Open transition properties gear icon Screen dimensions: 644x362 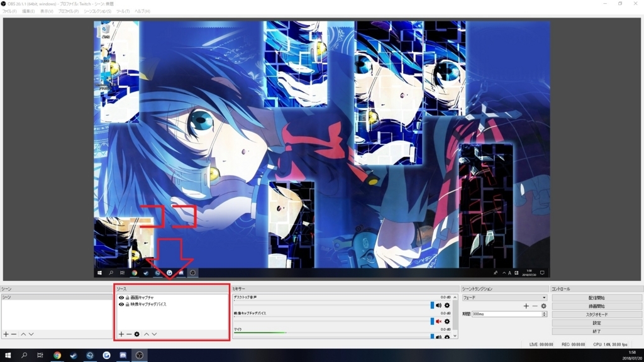[x=543, y=306]
